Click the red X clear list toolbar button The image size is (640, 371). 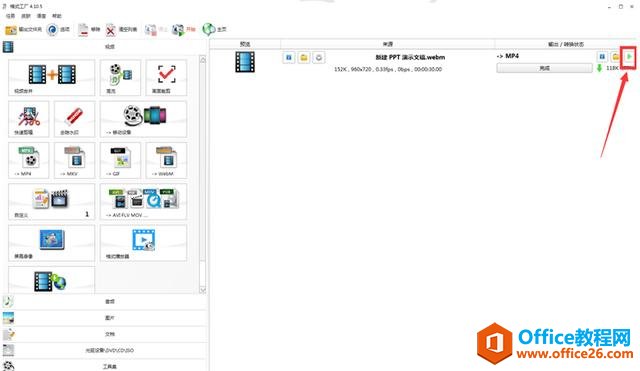[x=121, y=29]
